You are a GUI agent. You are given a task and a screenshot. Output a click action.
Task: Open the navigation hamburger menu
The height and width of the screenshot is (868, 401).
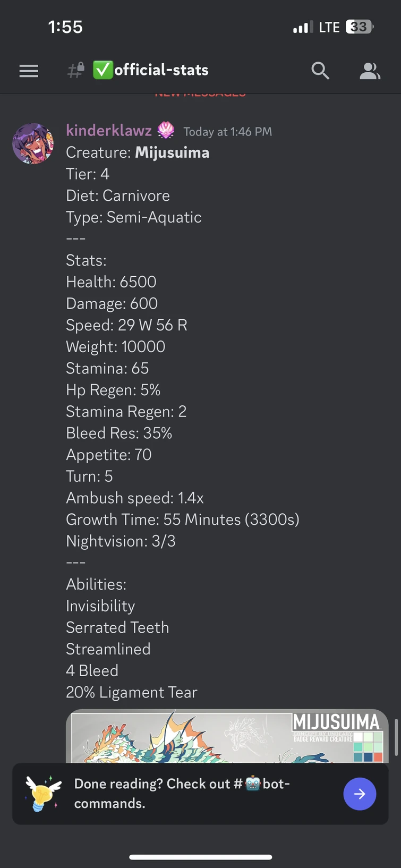tap(29, 71)
